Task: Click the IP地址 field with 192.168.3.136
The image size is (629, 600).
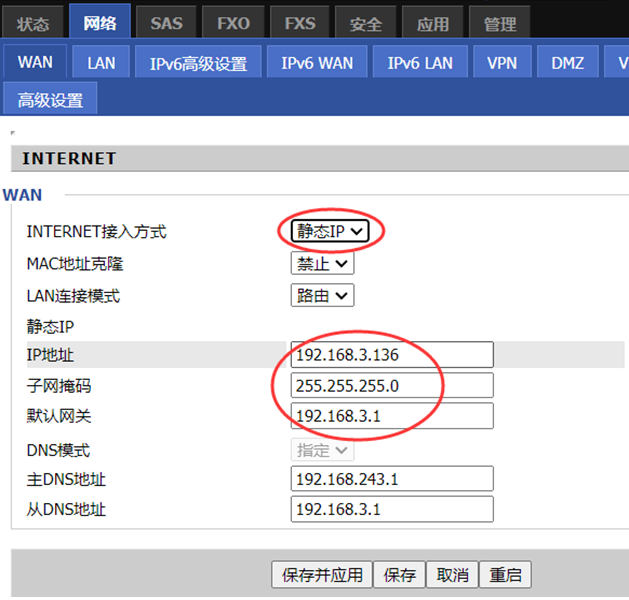Action: click(x=392, y=355)
